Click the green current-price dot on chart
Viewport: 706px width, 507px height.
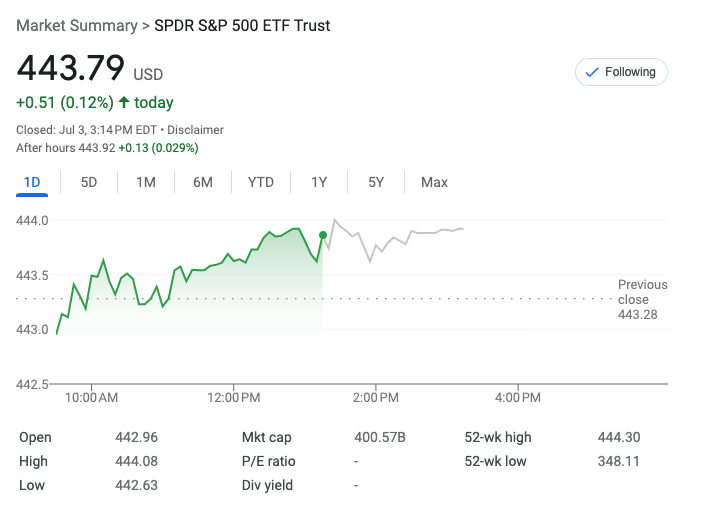pyautogui.click(x=323, y=235)
